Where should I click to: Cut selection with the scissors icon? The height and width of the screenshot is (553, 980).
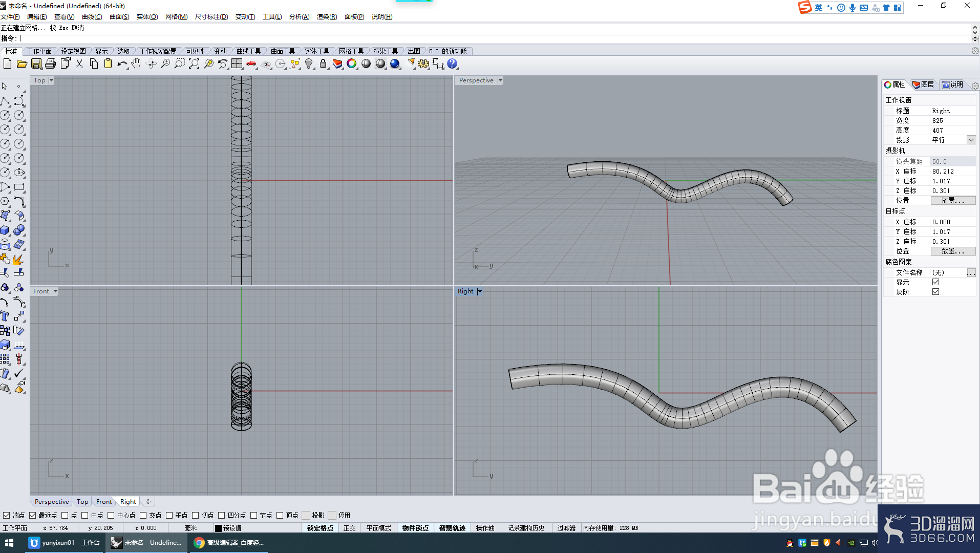point(79,63)
